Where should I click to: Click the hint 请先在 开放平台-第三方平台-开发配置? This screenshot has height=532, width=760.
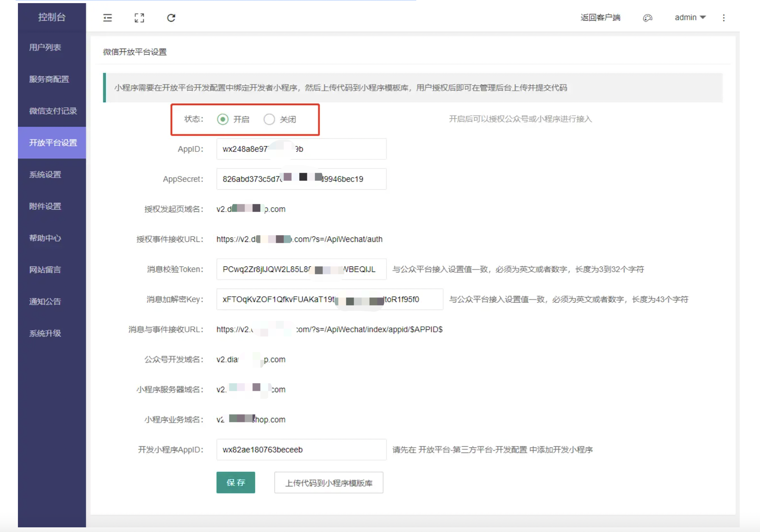(492, 449)
